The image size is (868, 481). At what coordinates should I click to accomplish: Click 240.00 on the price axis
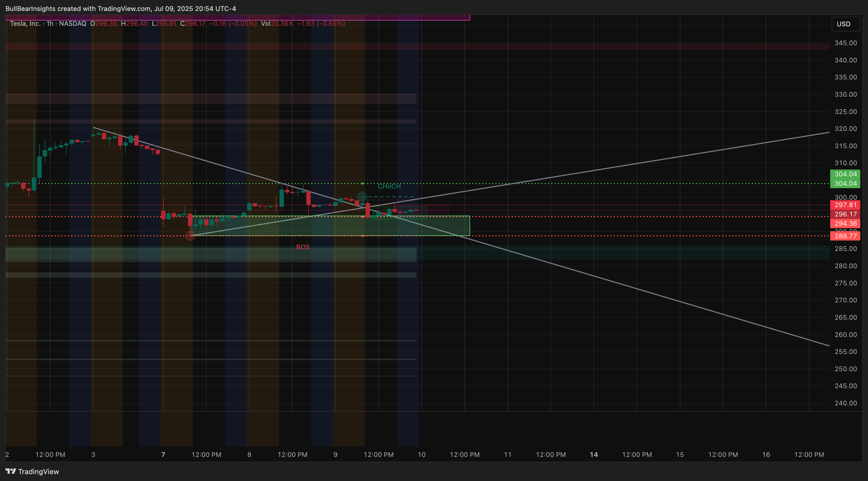click(846, 403)
